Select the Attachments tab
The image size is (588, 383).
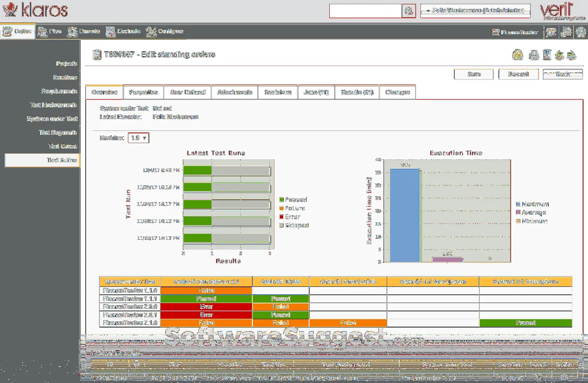234,92
